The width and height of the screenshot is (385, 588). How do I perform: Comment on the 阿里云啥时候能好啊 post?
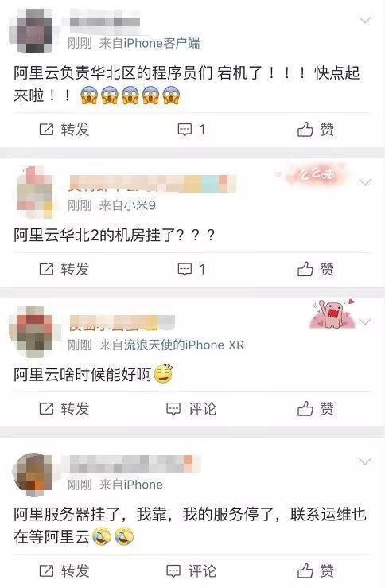pos(191,409)
